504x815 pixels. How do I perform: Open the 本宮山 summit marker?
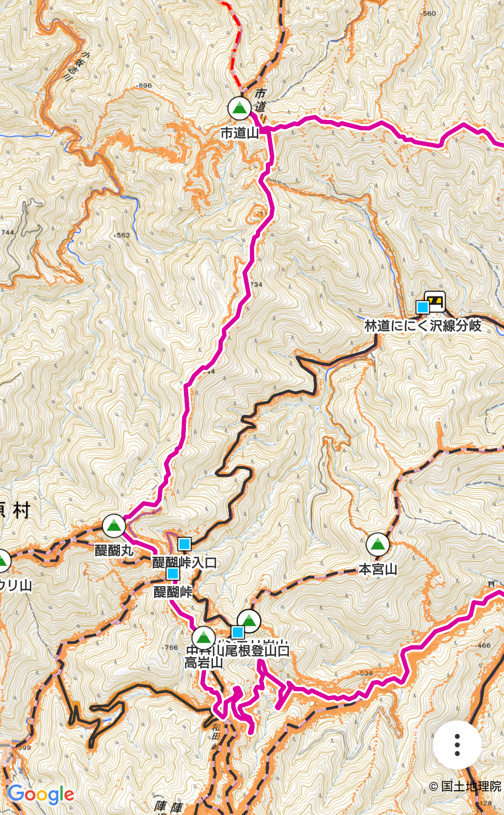click(x=377, y=544)
